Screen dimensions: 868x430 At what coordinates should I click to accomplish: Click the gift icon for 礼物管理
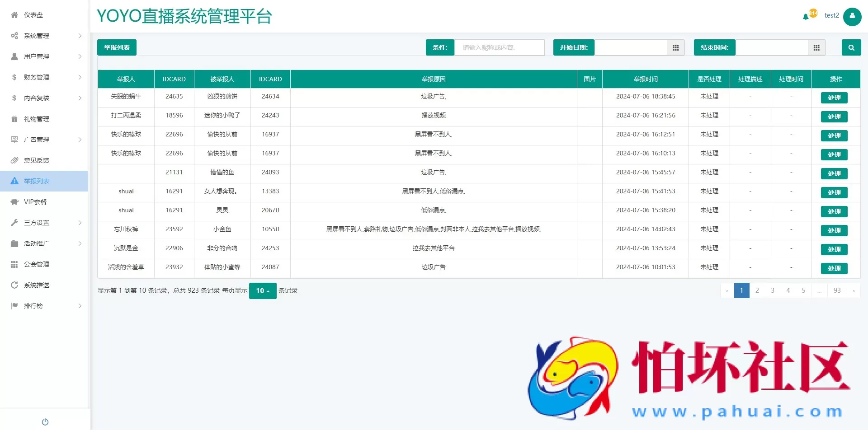click(x=14, y=119)
